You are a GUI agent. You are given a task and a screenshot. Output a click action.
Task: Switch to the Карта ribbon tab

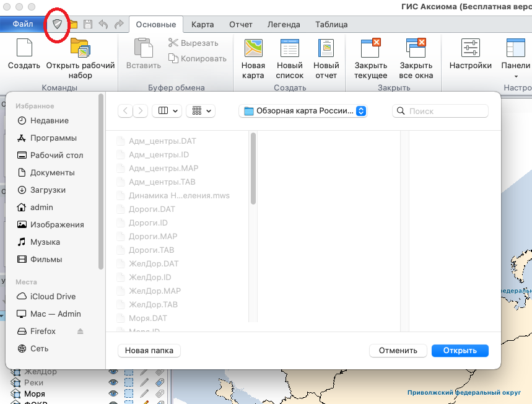pos(203,25)
